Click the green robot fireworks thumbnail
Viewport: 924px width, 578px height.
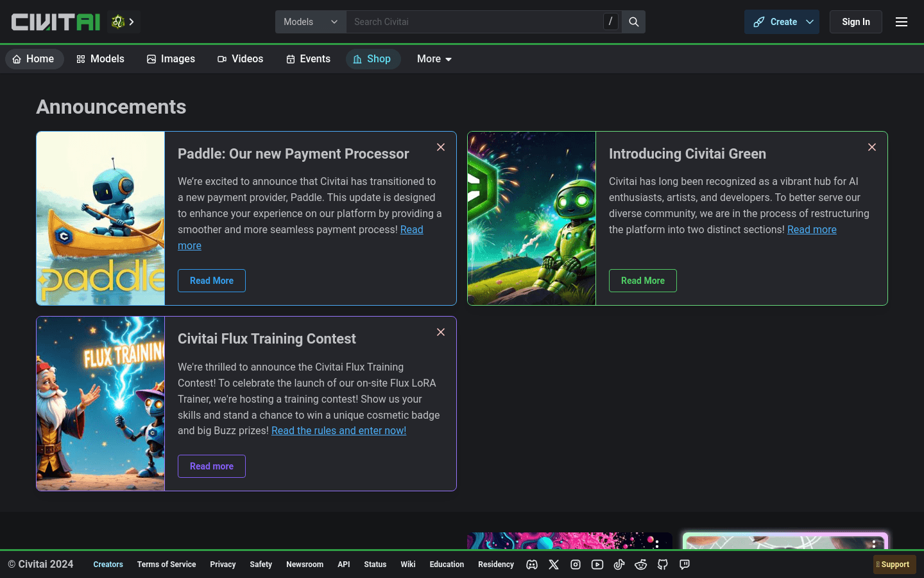[x=532, y=218]
